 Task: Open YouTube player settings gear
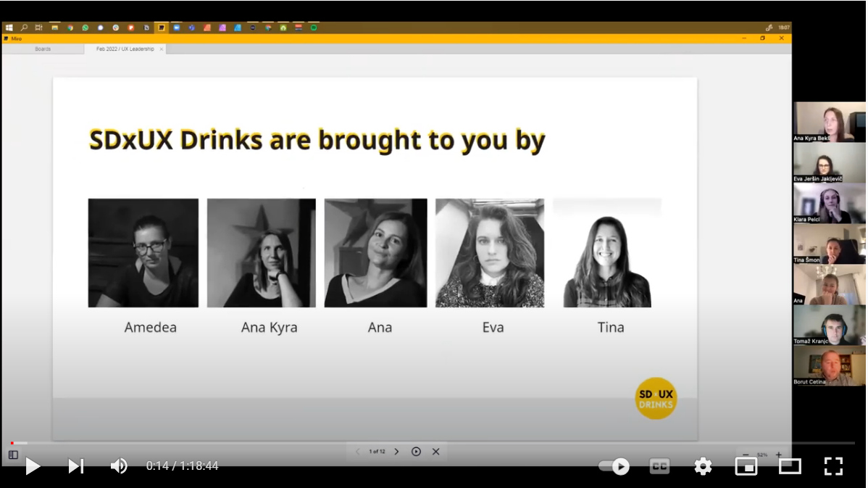(x=703, y=466)
